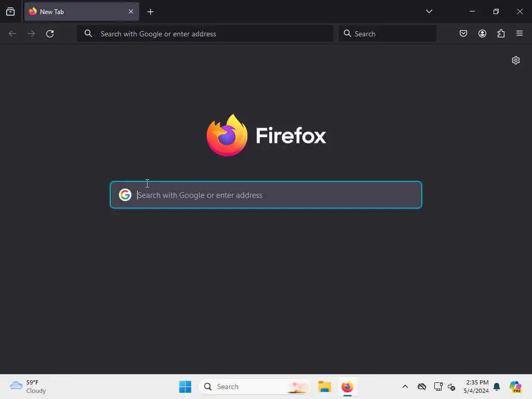532x399 pixels.
Task: Restore down the Firefox window
Action: click(x=496, y=11)
